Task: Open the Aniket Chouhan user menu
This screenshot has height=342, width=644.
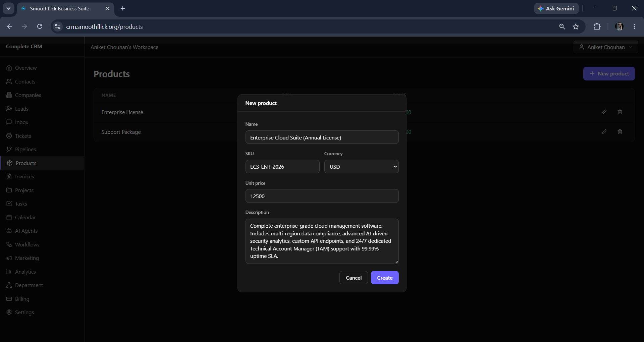Action: [x=605, y=47]
